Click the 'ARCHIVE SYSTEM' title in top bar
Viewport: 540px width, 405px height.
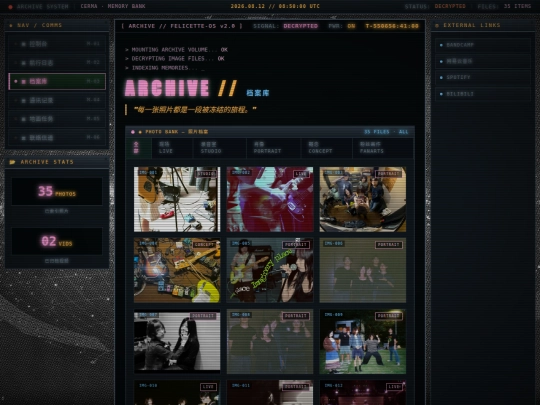coord(43,6)
